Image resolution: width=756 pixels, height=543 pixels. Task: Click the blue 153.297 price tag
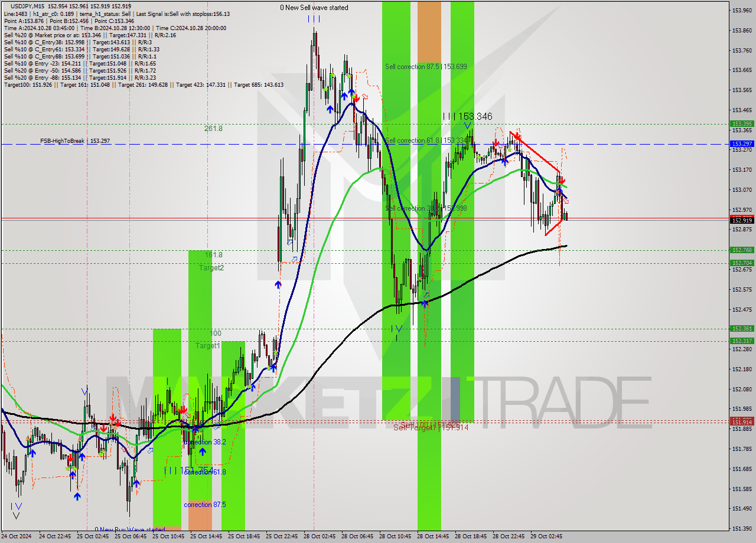(742, 144)
